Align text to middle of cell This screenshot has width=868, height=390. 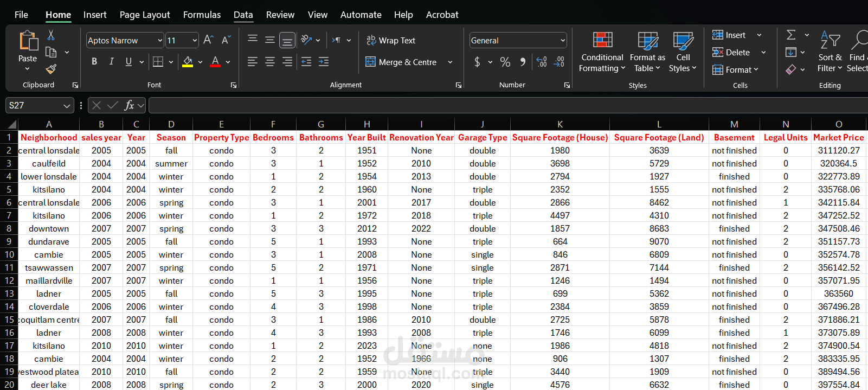270,40
